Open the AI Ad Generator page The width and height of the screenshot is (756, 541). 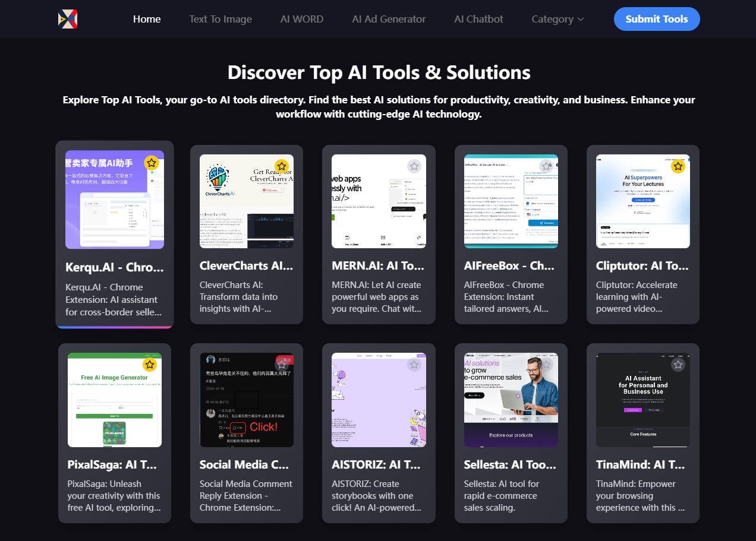pyautogui.click(x=389, y=19)
